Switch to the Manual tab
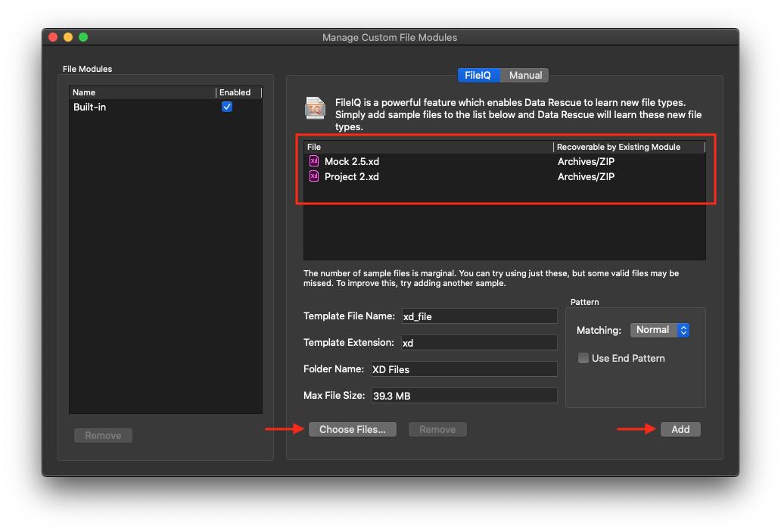 525,75
